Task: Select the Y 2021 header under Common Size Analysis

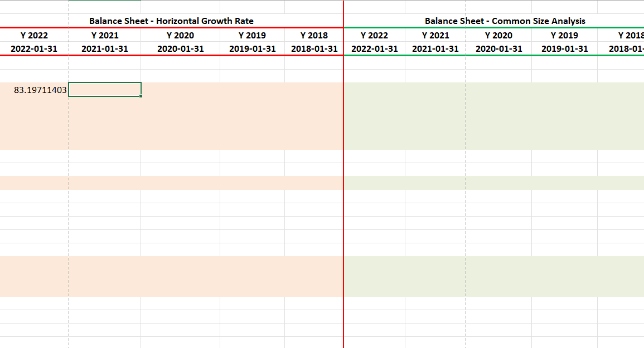Action: [x=434, y=35]
